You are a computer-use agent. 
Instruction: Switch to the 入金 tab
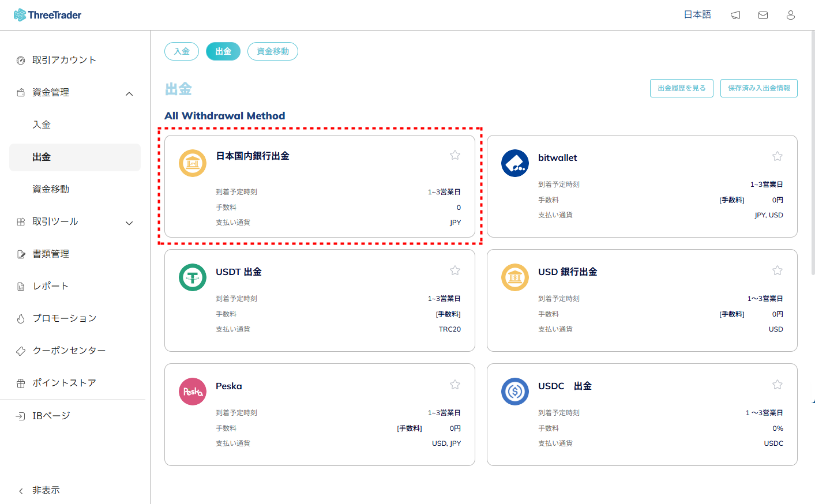tap(182, 51)
